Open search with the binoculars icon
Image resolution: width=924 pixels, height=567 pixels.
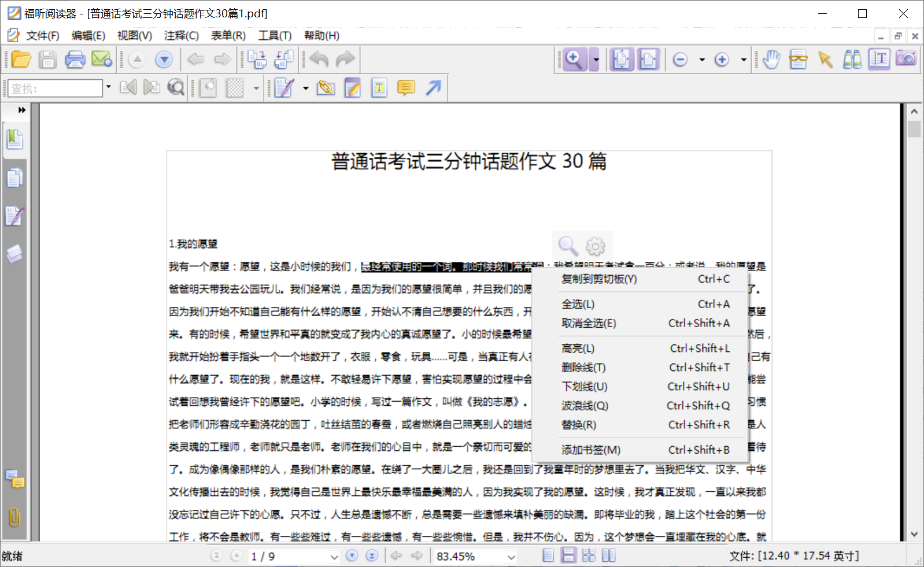852,59
